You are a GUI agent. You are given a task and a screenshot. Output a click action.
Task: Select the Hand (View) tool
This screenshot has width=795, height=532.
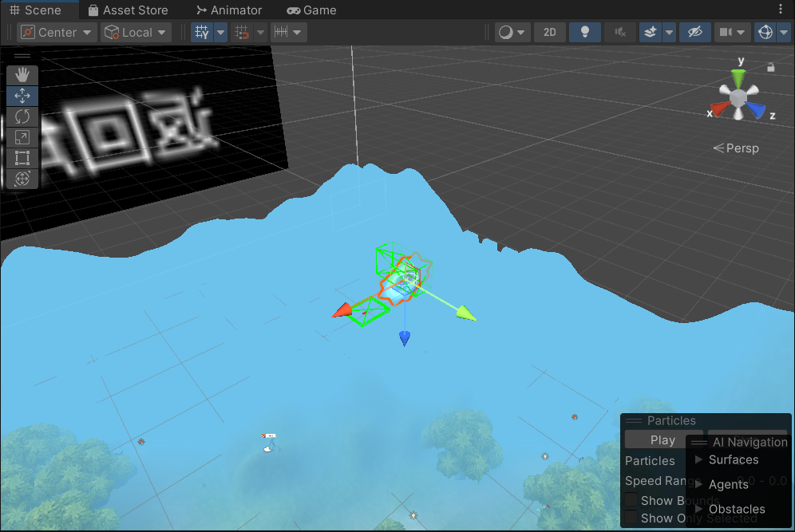(x=22, y=75)
